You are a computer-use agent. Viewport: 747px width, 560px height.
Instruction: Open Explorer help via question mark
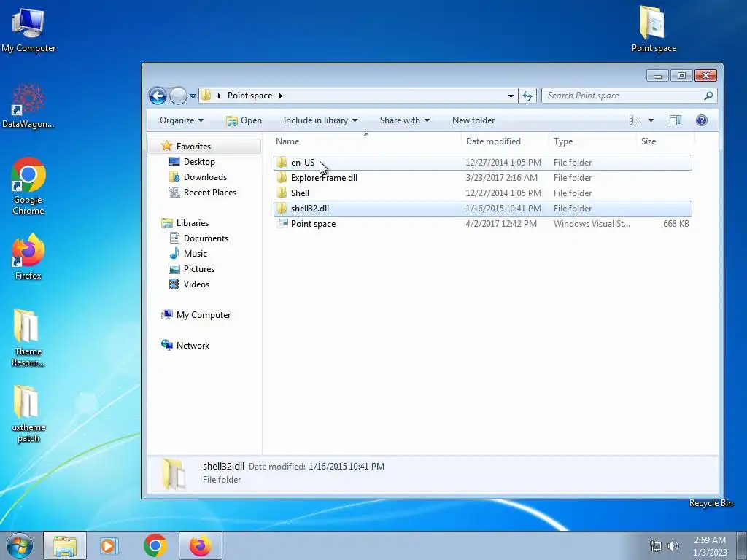pos(701,120)
